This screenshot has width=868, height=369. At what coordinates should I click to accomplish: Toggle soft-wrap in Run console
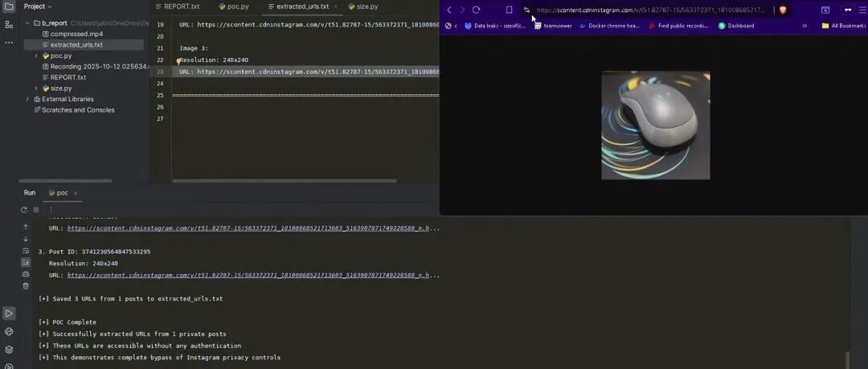[26, 251]
